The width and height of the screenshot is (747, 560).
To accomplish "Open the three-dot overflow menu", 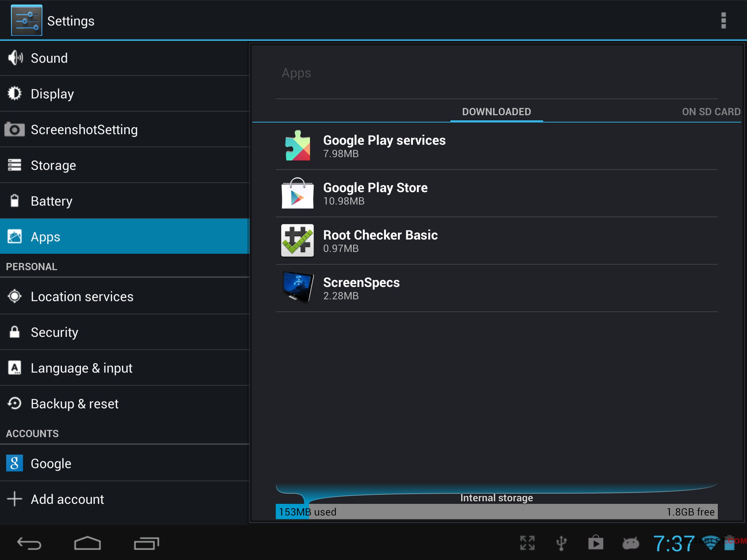I will pyautogui.click(x=723, y=21).
